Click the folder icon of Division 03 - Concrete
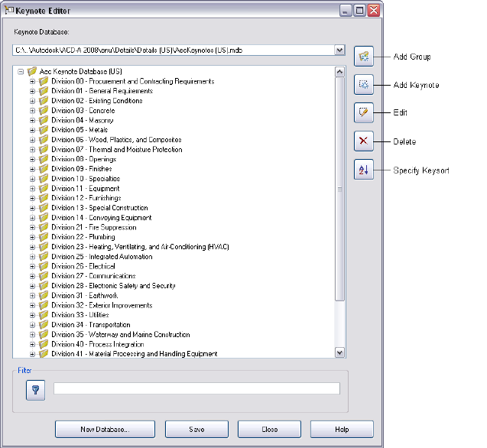The image size is (487, 448). (44, 110)
